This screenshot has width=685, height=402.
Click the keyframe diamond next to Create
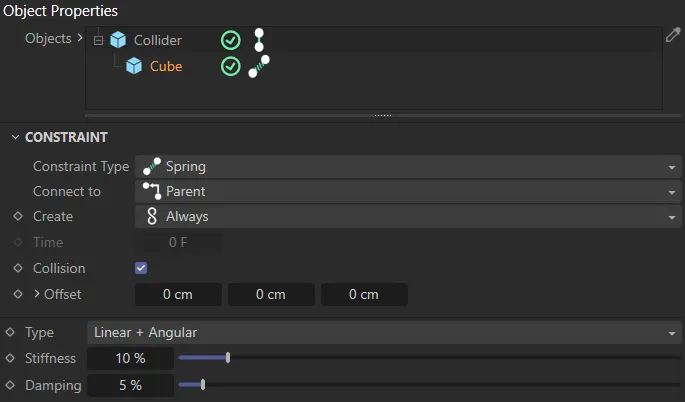click(17, 216)
